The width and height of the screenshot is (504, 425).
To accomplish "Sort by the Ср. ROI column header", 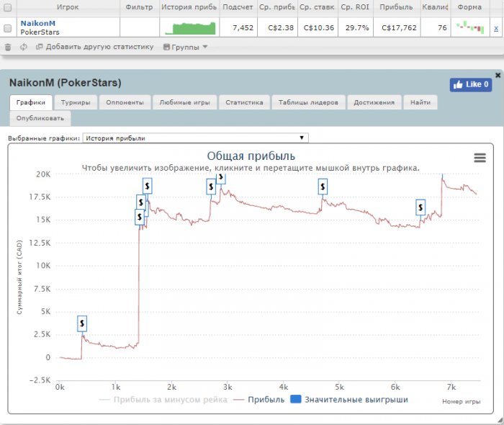I will coord(355,7).
